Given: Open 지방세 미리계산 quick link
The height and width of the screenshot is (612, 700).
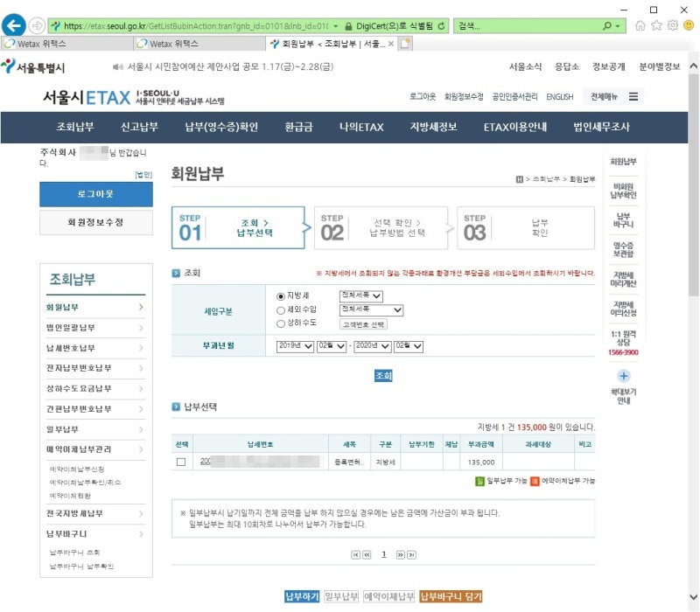Looking at the screenshot, I should pos(624,279).
